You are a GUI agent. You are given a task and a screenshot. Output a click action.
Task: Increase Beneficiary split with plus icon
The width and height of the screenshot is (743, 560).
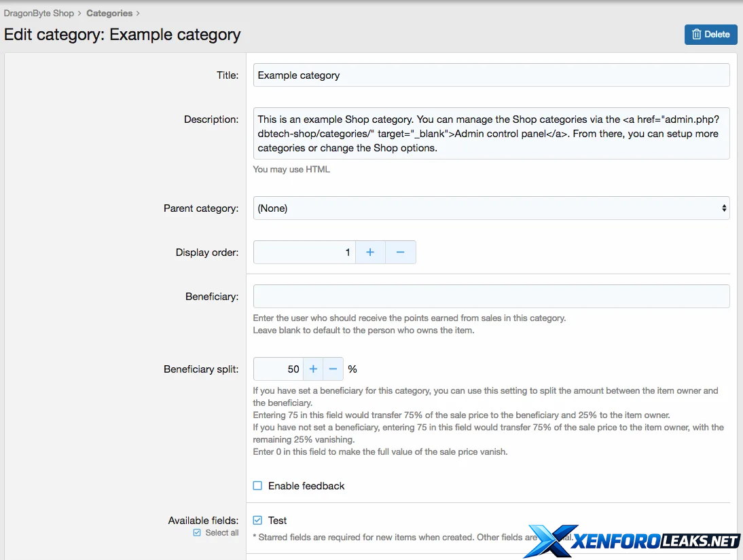click(313, 369)
